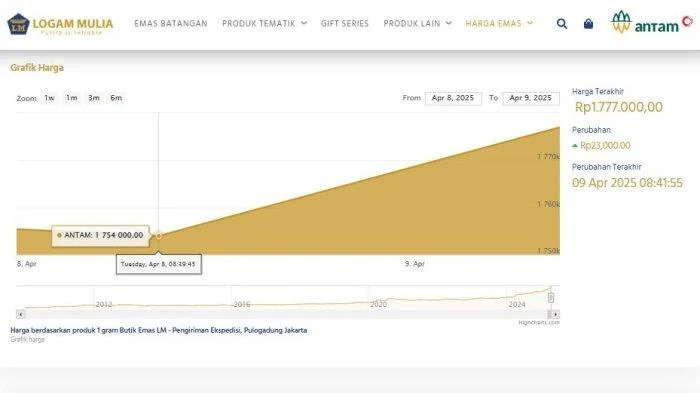Screen dimensions: 700x393
Task: Click the Antam company logo
Action: 651,22
